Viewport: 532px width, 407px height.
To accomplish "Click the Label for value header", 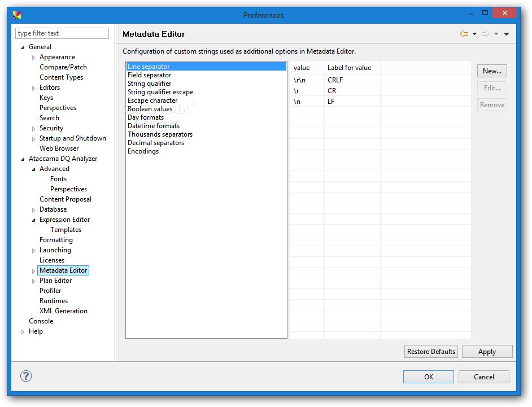I will pos(352,68).
